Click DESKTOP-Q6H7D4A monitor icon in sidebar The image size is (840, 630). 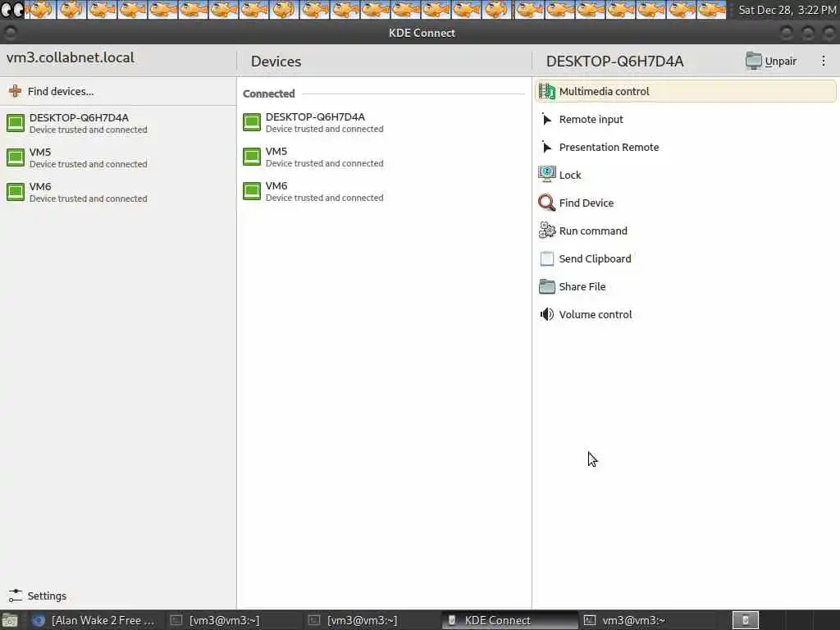coord(16,123)
